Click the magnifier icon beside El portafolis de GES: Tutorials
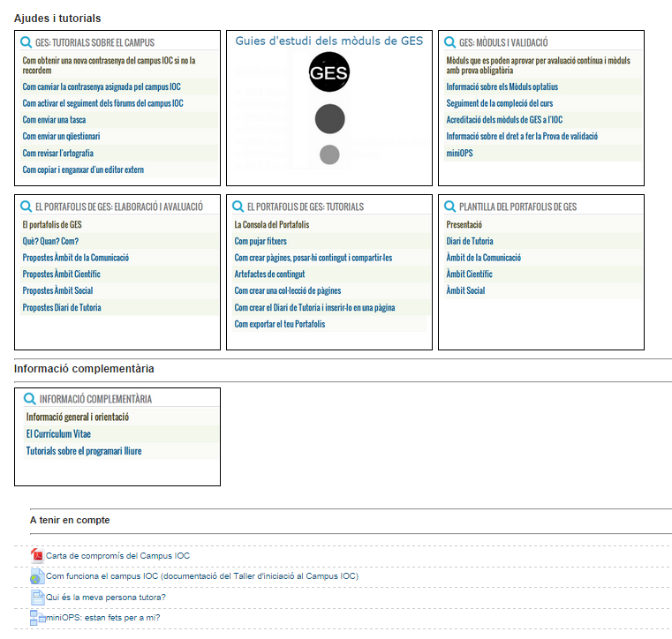Viewport: 672px width, 639px height. click(238, 207)
